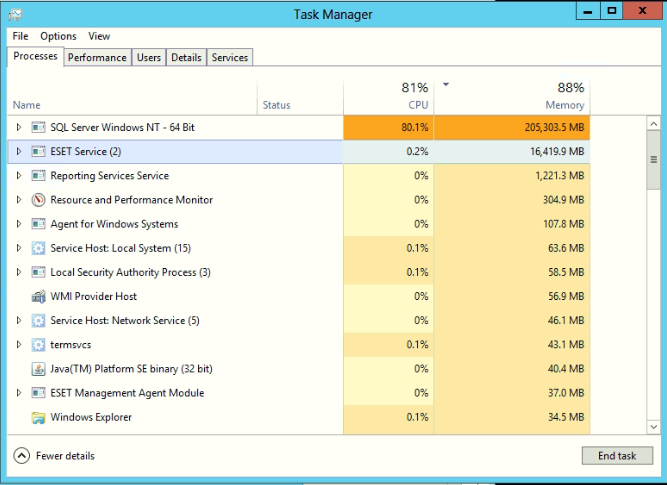Click the ESET Management Agent Module icon
This screenshot has width=667, height=485.
[x=38, y=393]
